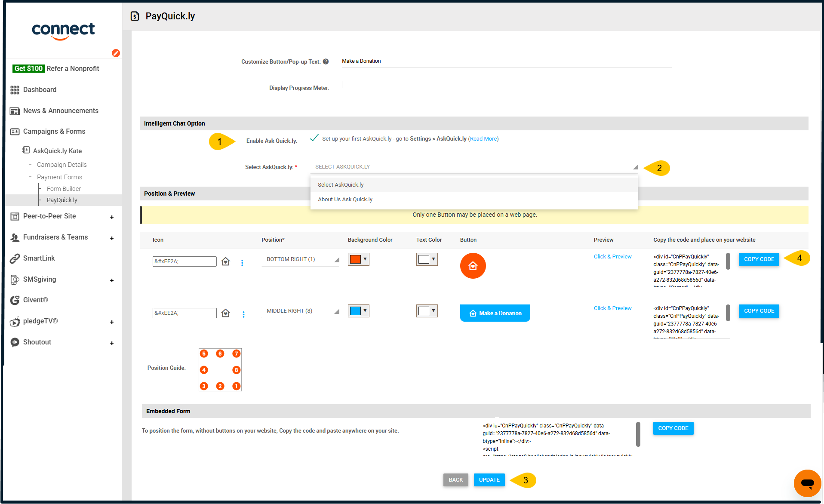Select the AskQuick.ly Kate campaign

click(x=57, y=151)
